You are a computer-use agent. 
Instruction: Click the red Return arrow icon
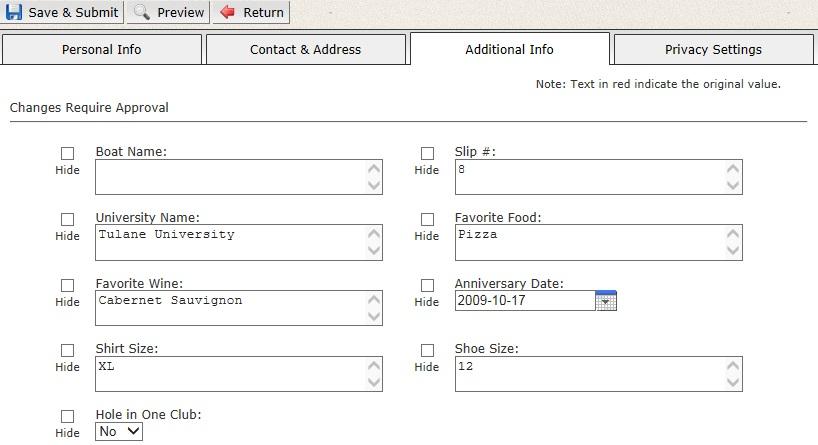227,13
